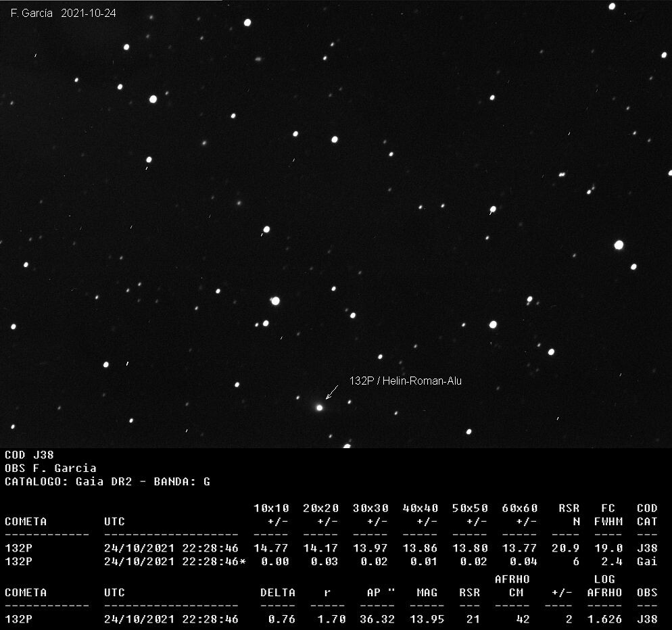Screen dimensions: 672x630
Task: Select the FWHM value '2.4'
Action: (612, 562)
